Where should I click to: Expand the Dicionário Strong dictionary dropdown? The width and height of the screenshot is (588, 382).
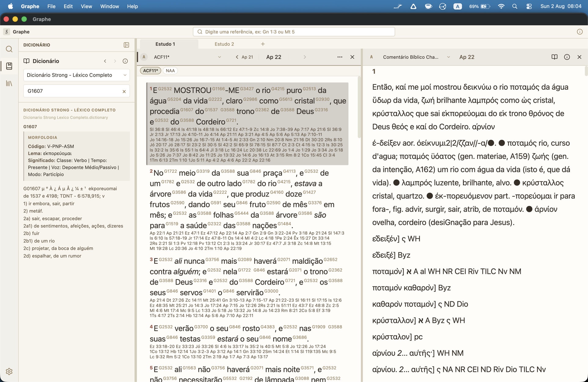point(77,75)
